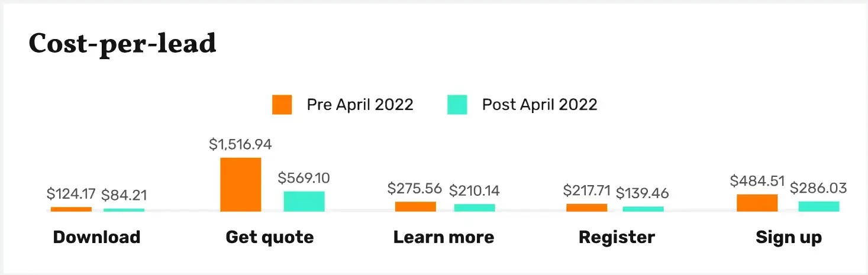Click the orange Pre April 2022 legend swatch
This screenshot has height=275, width=868.
click(282, 105)
